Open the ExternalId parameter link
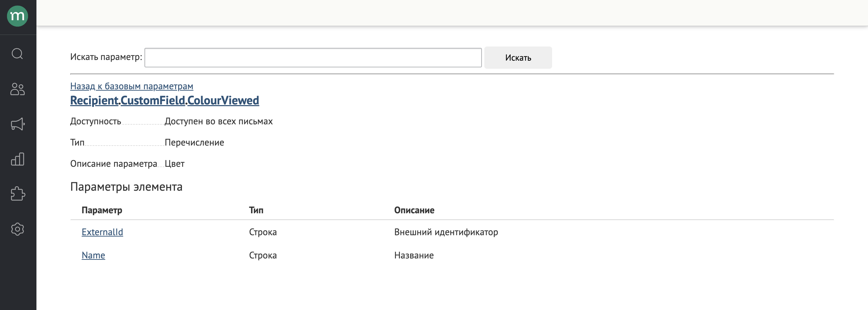The height and width of the screenshot is (310, 868). point(102,232)
